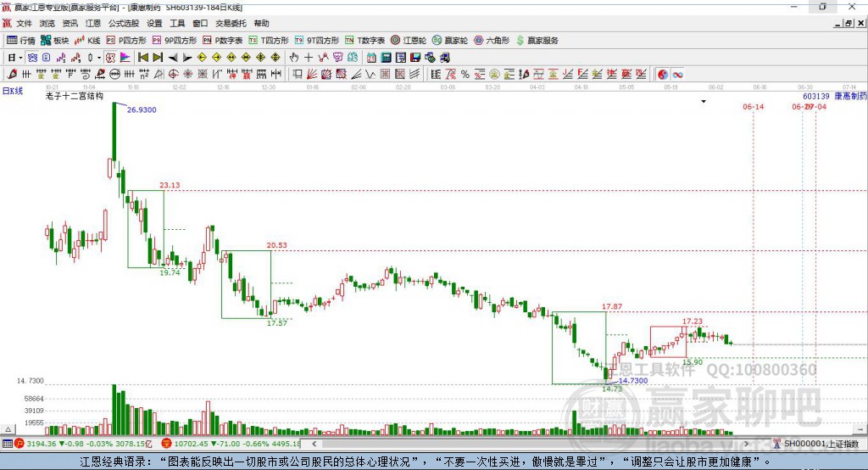Select the n² square tool
The image size is (868, 470).
[x=144, y=75]
